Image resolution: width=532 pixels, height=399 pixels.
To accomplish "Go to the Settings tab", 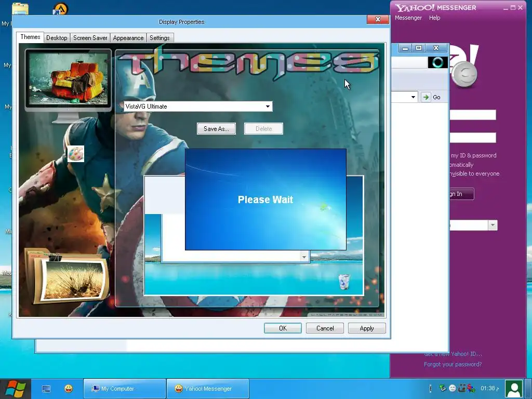I will [159, 37].
